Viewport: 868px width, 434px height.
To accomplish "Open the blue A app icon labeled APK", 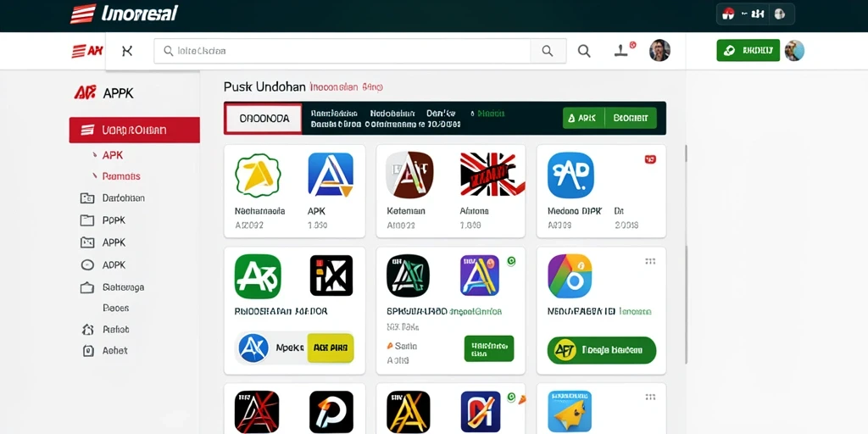I will (x=331, y=175).
